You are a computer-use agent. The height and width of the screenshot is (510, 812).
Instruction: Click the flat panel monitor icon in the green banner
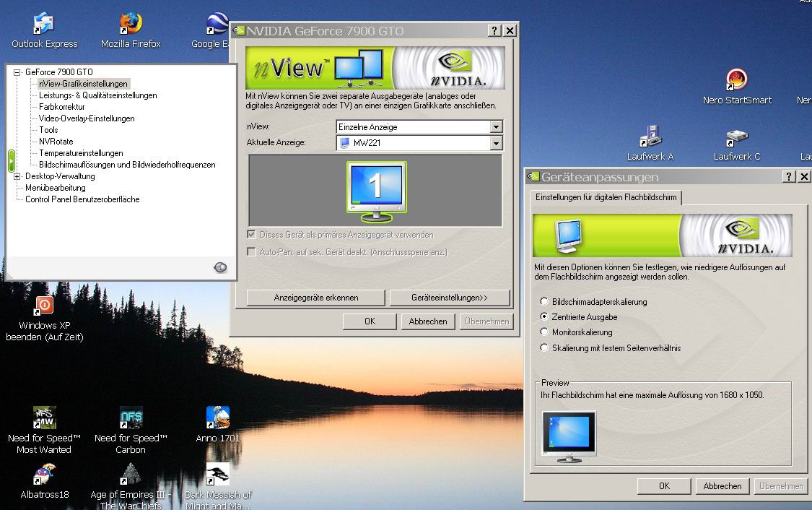pyautogui.click(x=569, y=236)
